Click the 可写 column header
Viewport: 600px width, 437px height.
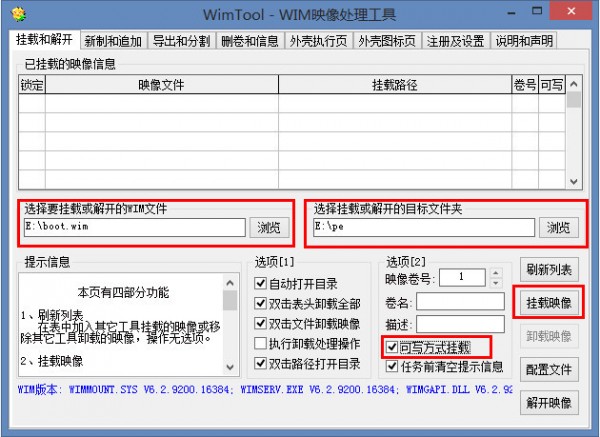[x=552, y=85]
